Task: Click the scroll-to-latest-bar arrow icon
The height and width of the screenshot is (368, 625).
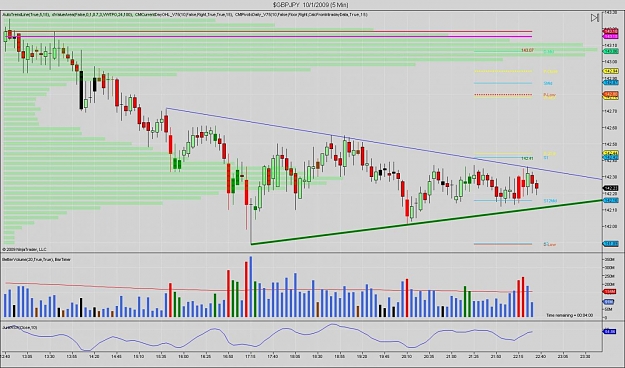Action: pos(595,18)
